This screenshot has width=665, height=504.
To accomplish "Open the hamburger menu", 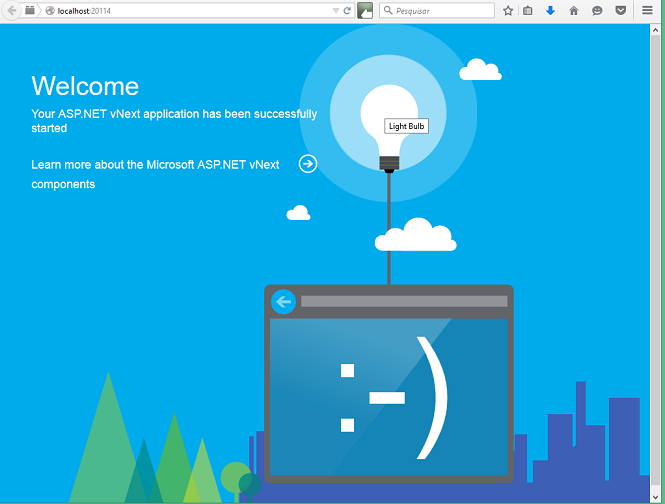I will coord(647,10).
